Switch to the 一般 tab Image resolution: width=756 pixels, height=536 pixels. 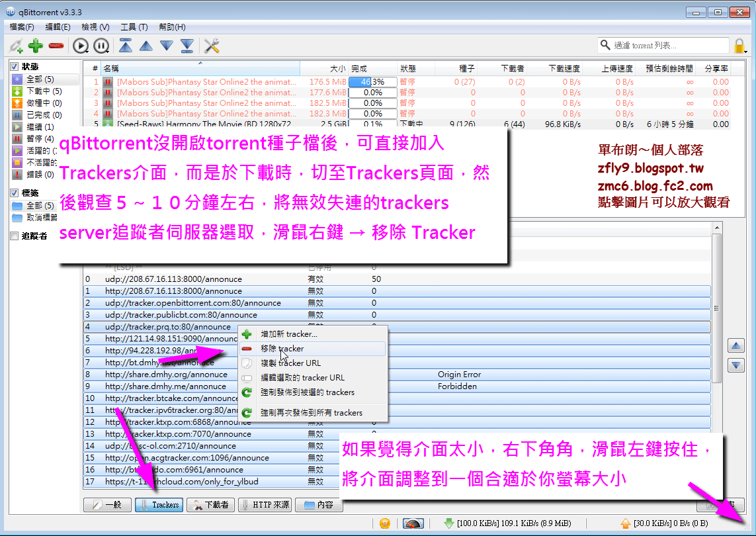pyautogui.click(x=108, y=505)
